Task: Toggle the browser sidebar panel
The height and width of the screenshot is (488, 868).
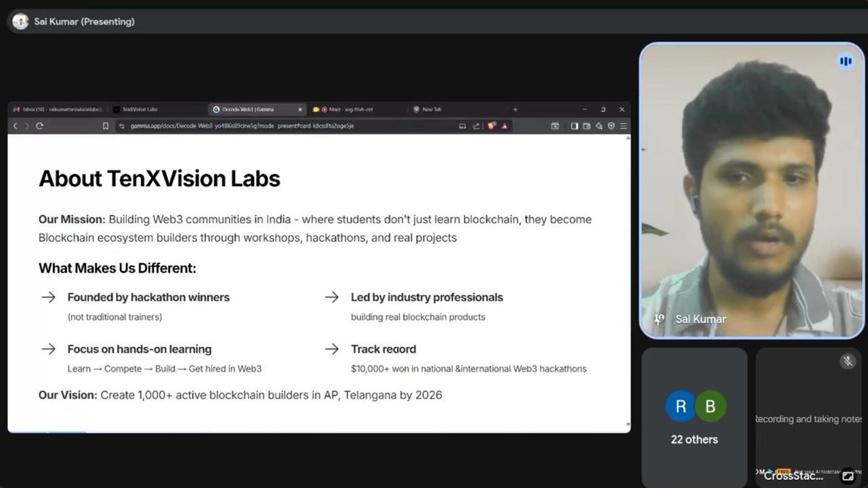Action: coord(574,126)
